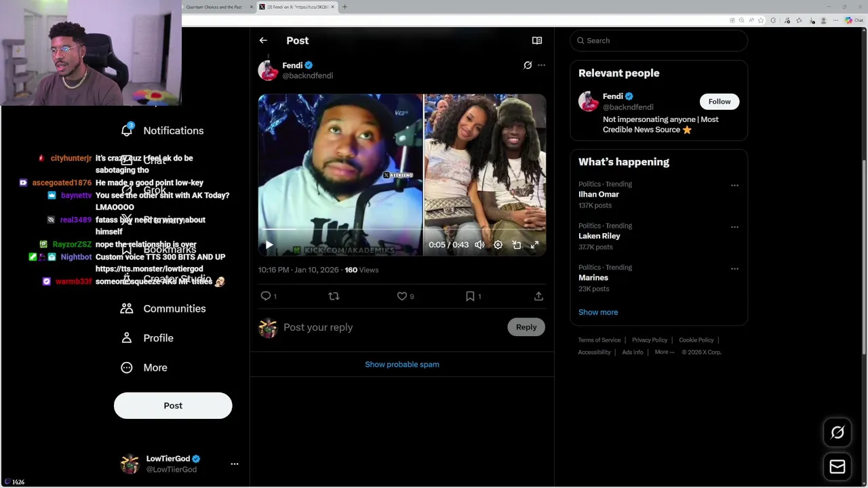Viewport: 868px width, 488px height.
Task: Open the Copilot Chat button in browser
Action: pyautogui.click(x=854, y=20)
